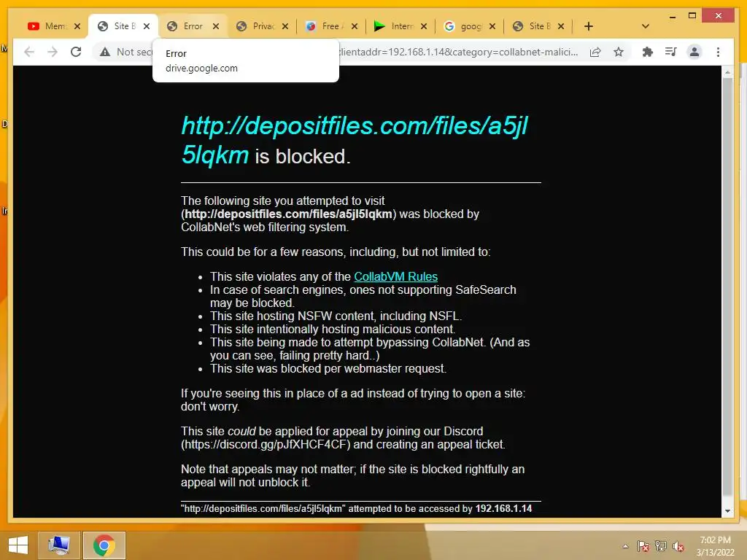Click the Not secure warning icon
Viewport: 747px width, 560px height.
click(105, 52)
